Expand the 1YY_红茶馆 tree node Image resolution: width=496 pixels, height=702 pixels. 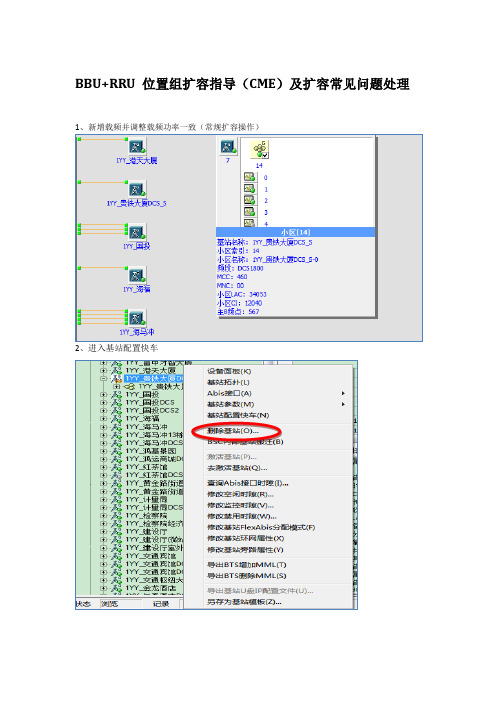pos(103,467)
